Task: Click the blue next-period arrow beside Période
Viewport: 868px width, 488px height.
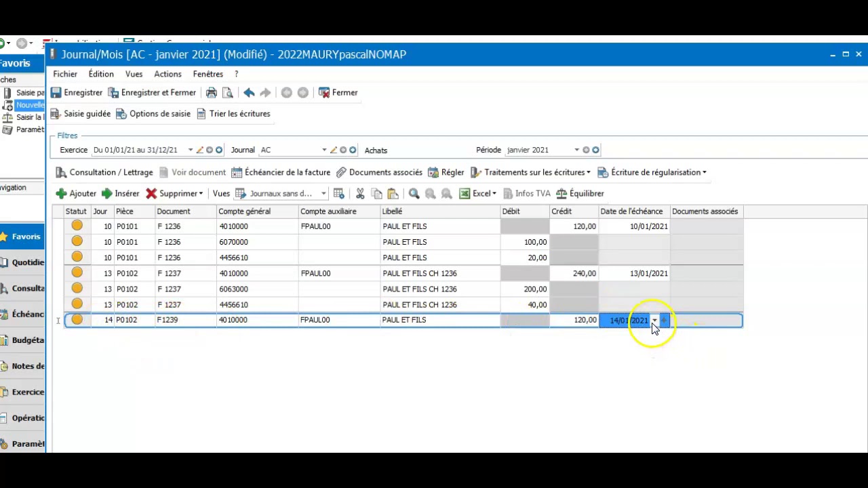Action: (595, 150)
